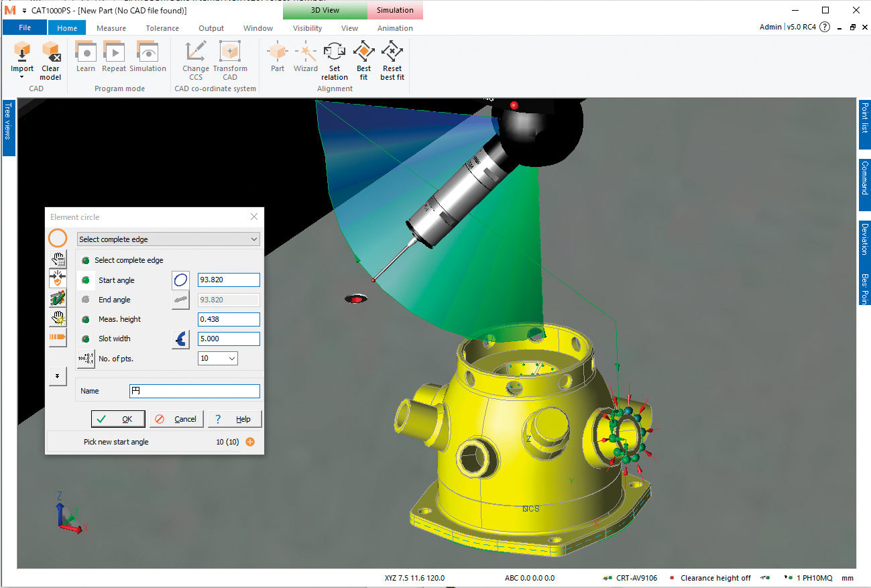The width and height of the screenshot is (871, 588).
Task: Toggle the Meas. height status light
Action: coord(86,320)
